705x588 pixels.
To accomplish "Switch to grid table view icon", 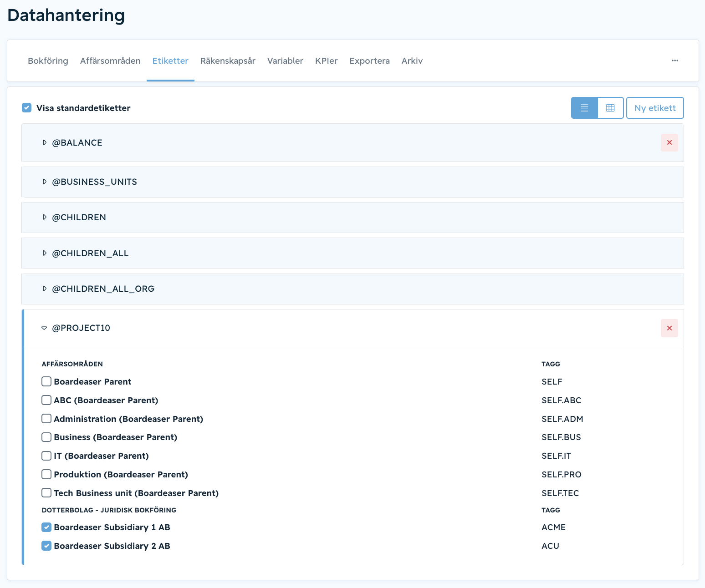I will point(610,108).
